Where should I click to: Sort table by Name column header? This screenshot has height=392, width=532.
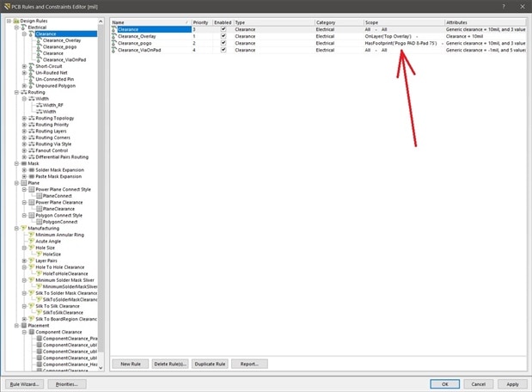pyautogui.click(x=151, y=22)
